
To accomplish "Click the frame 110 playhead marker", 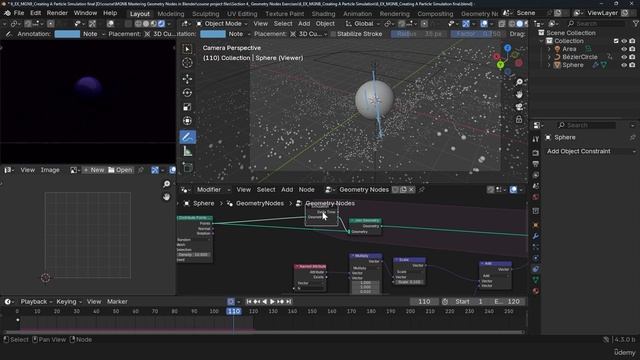I will pos(234,311).
